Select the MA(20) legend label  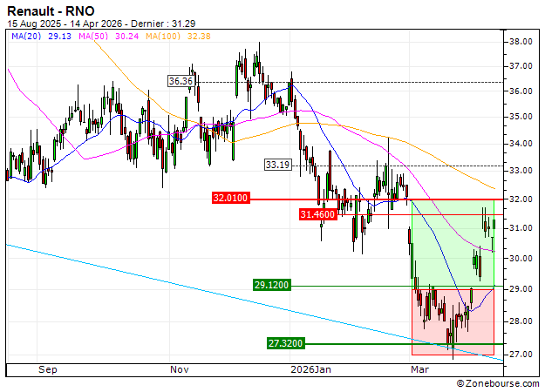pyautogui.click(x=26, y=36)
